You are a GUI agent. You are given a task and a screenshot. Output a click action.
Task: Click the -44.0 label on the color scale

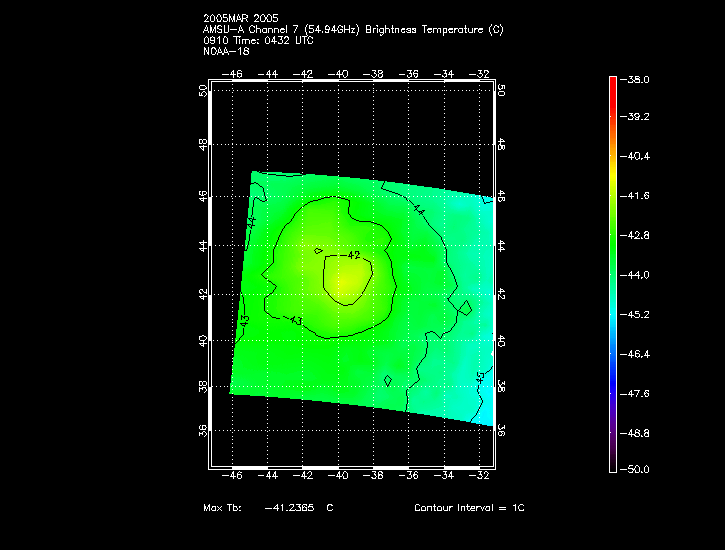638,275
